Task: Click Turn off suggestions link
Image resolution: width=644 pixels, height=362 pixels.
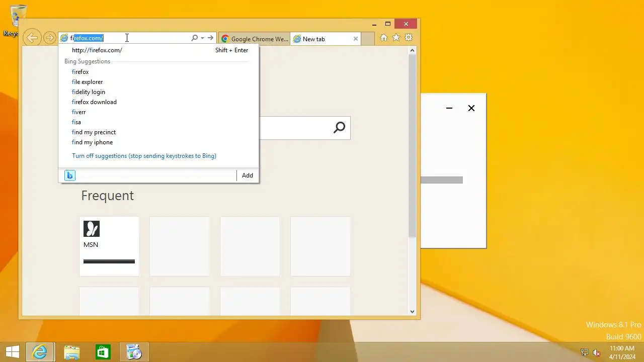Action: [144, 156]
